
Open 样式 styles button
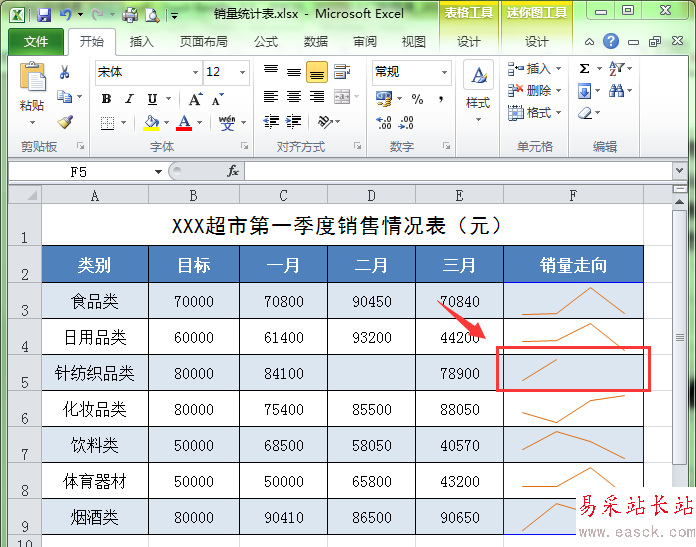pyautogui.click(x=478, y=92)
